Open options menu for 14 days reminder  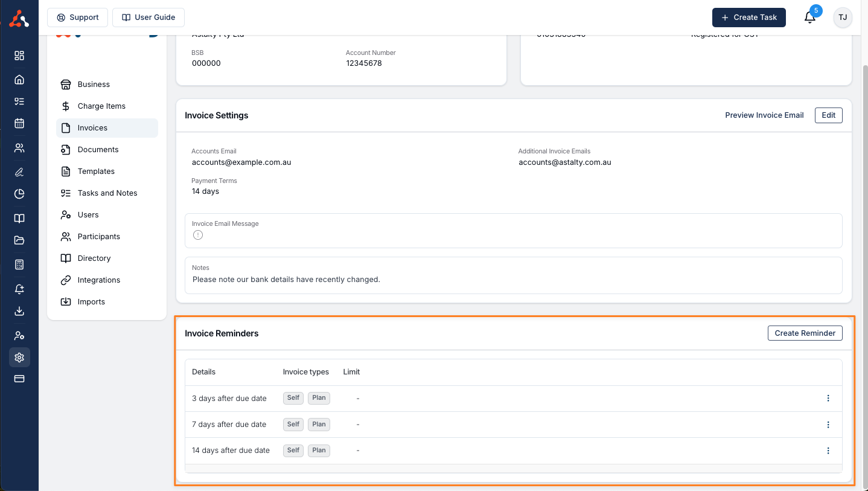(828, 451)
